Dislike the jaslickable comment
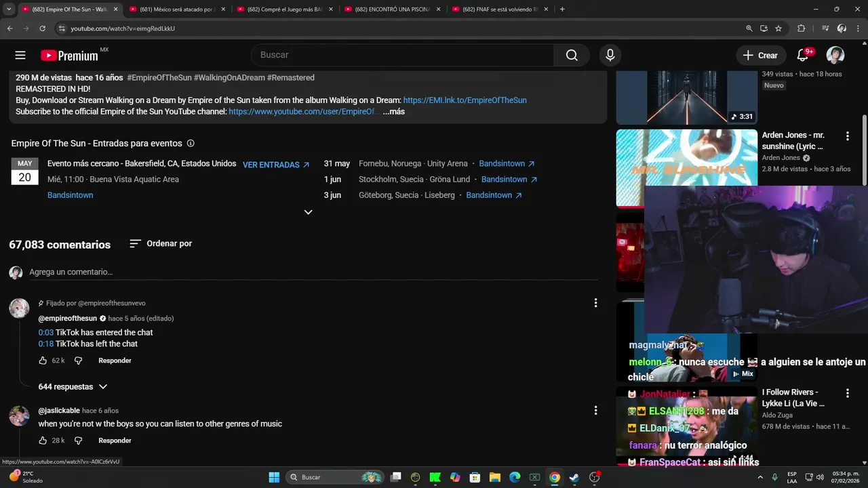Viewport: 868px width, 488px height. (x=78, y=441)
